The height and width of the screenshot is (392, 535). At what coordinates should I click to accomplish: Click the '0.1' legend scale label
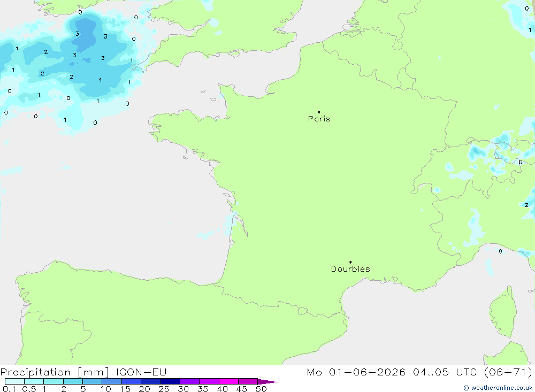(9, 389)
